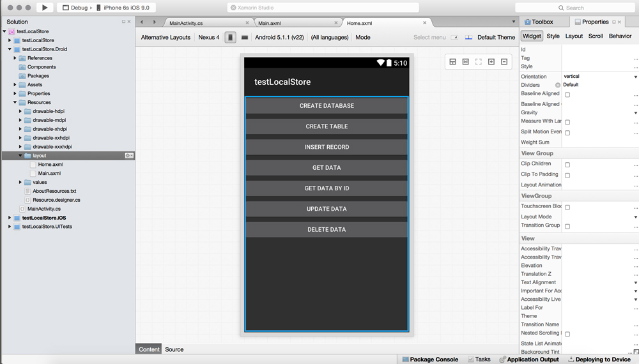This screenshot has width=639, height=364.
Task: Switch to the Main.axml tab
Action: pyautogui.click(x=270, y=23)
